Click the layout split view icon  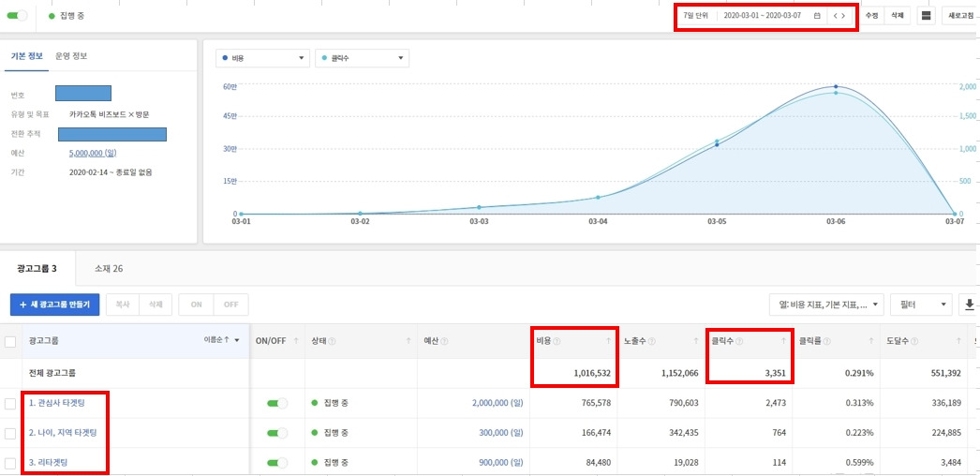(927, 16)
